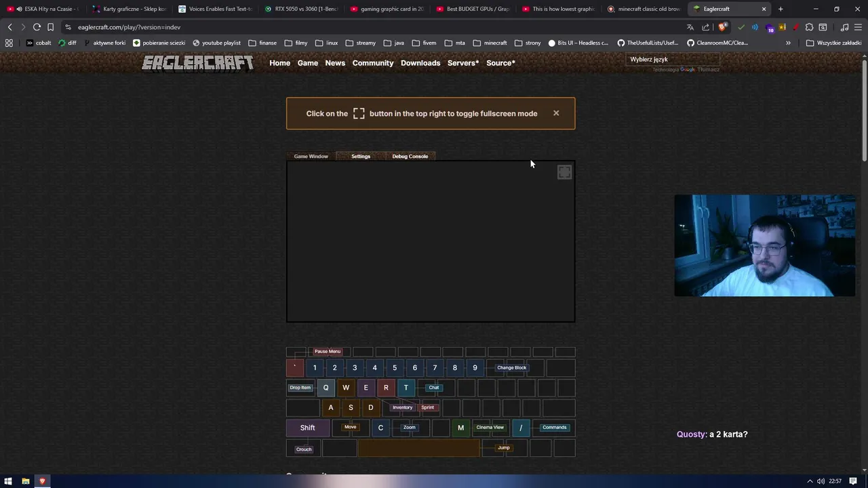Click the M key on keyboard diagram

pyautogui.click(x=460, y=428)
